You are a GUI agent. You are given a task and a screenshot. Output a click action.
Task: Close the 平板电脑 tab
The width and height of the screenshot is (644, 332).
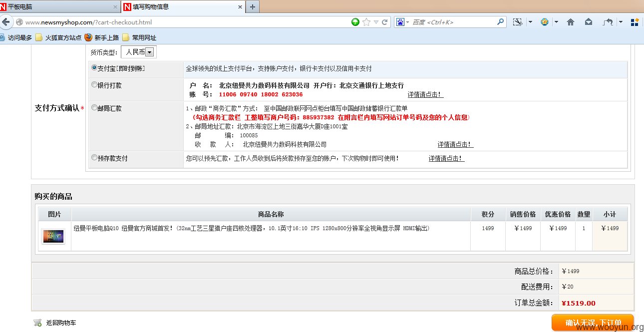click(115, 7)
